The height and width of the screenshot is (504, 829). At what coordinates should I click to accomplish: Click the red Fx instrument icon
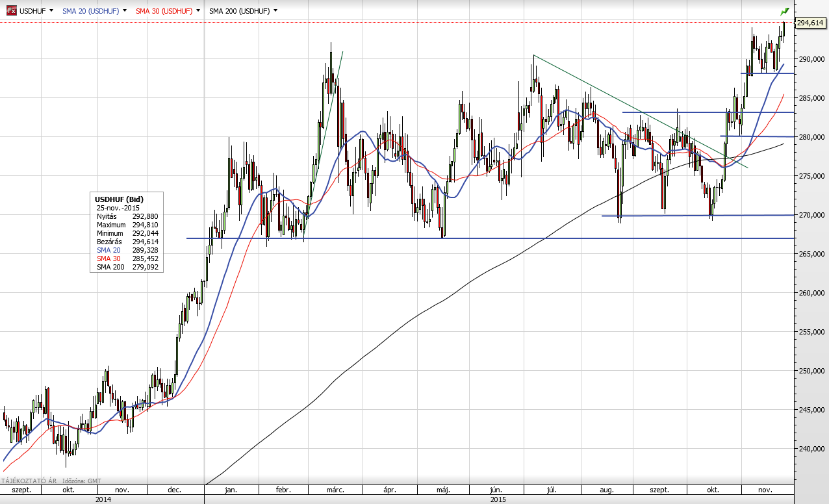tap(11, 10)
